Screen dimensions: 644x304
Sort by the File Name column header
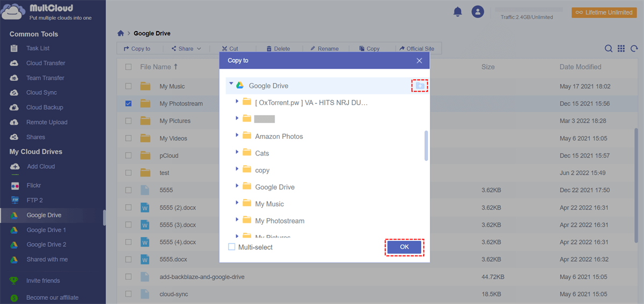[159, 67]
